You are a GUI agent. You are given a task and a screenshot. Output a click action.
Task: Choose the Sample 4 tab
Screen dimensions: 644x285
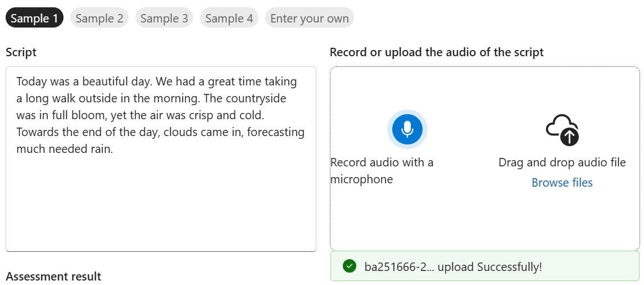[x=229, y=18]
